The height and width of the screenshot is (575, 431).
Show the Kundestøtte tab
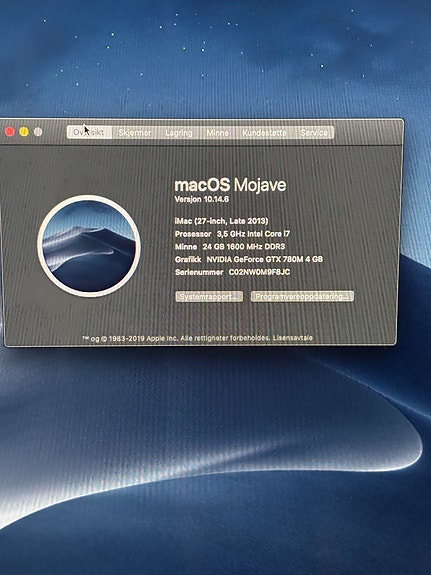264,132
